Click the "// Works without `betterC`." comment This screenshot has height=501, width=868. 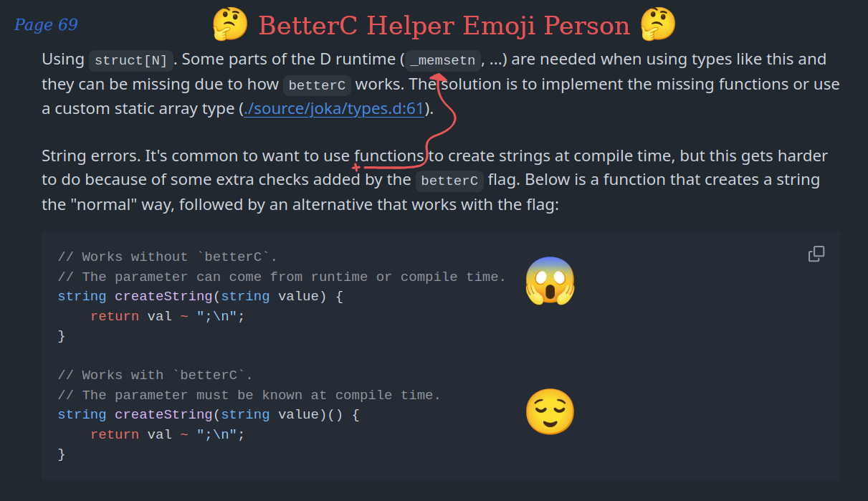point(167,257)
